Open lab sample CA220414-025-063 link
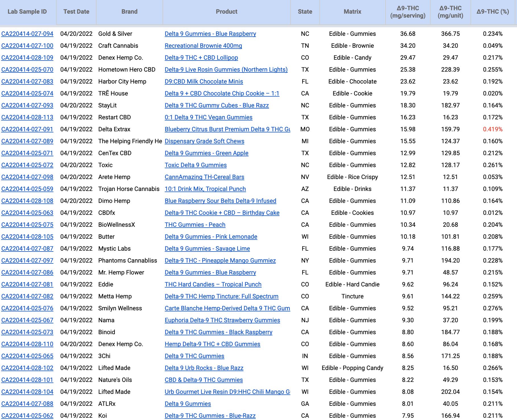517x420 pixels. click(x=27, y=213)
